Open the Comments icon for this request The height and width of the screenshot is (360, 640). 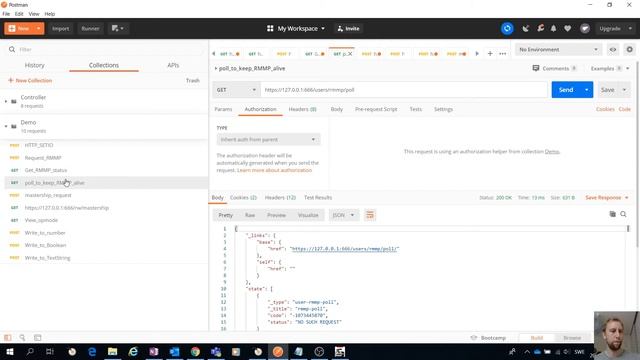click(x=536, y=68)
